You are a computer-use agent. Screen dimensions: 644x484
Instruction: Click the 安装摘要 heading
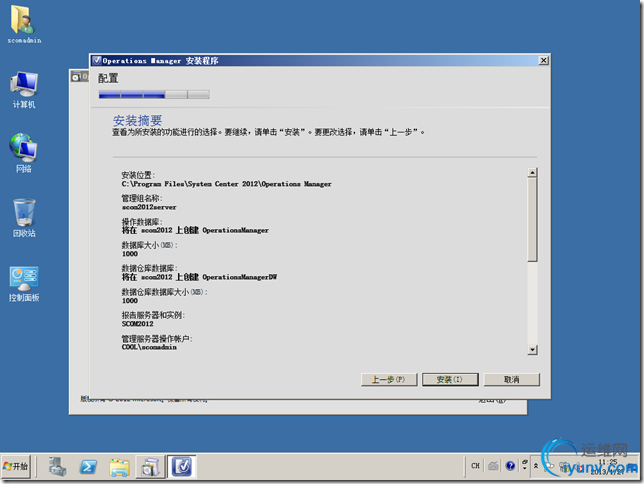coord(138,120)
